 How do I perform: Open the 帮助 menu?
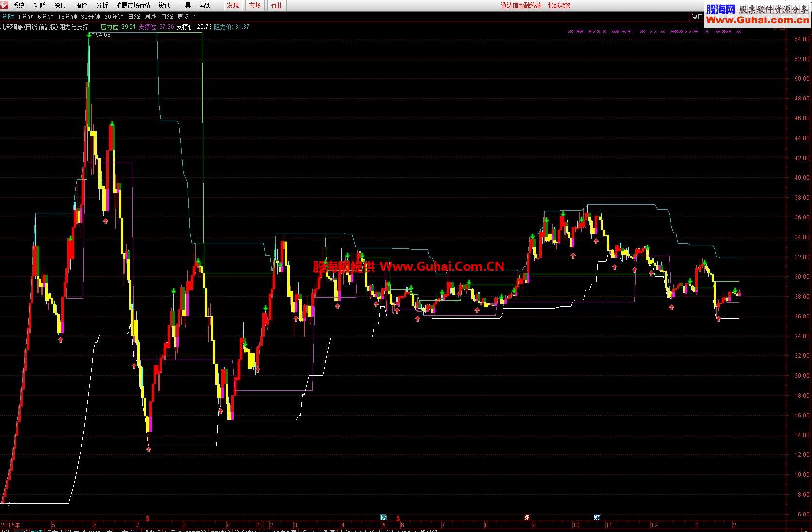click(x=206, y=5)
